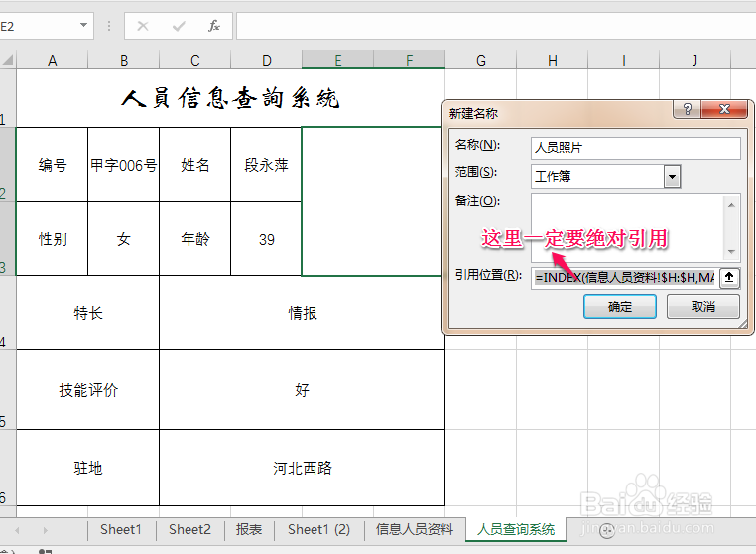
Task: Select row 5 header
Action: 8,390
